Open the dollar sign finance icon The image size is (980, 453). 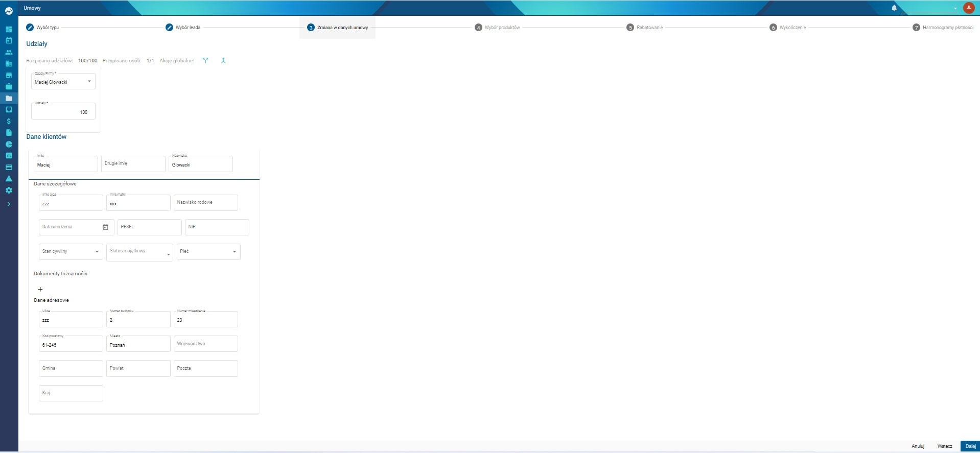9,121
